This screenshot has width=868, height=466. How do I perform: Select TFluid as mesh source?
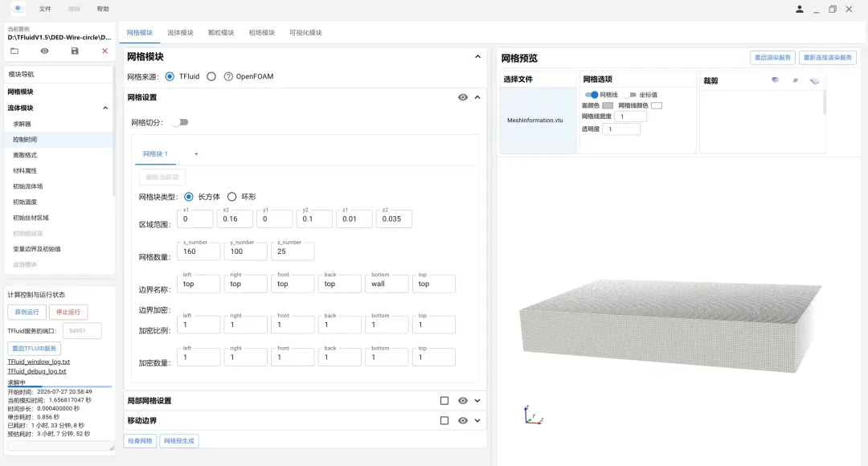[170, 76]
